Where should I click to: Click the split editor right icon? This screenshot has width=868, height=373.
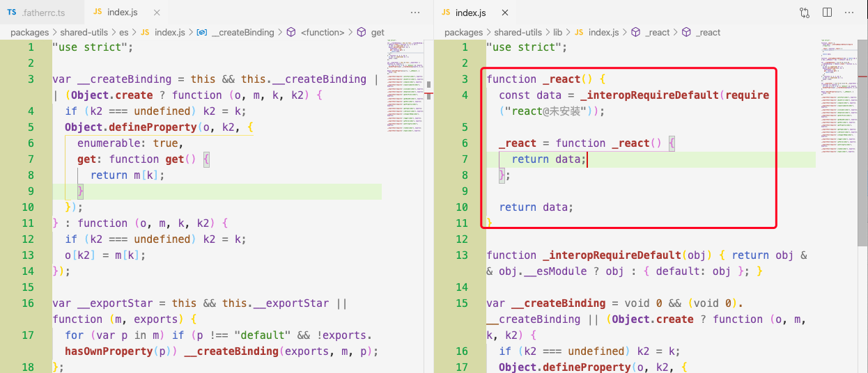click(827, 13)
